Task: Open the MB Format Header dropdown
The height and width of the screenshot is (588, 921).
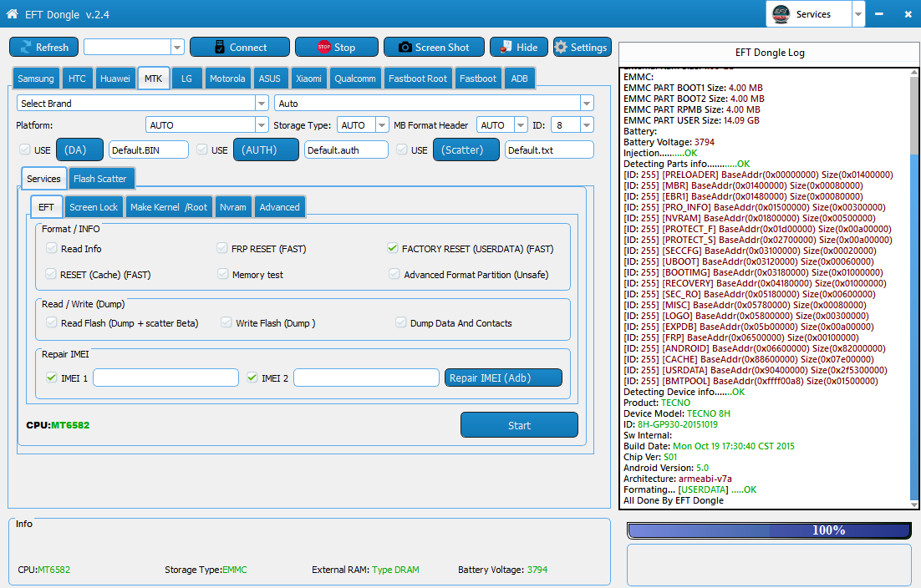Action: [521, 125]
